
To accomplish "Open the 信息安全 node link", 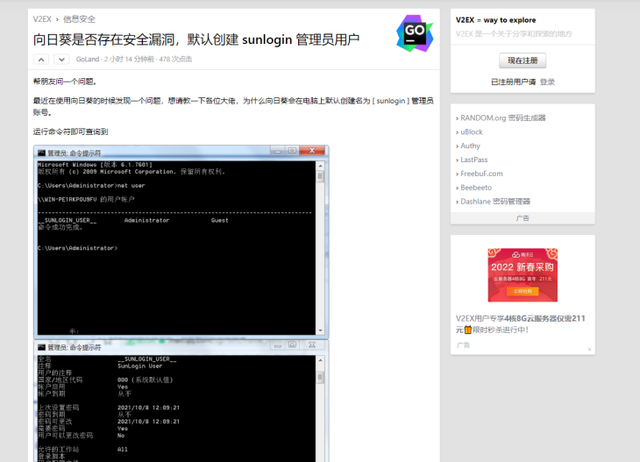I will pos(80,18).
